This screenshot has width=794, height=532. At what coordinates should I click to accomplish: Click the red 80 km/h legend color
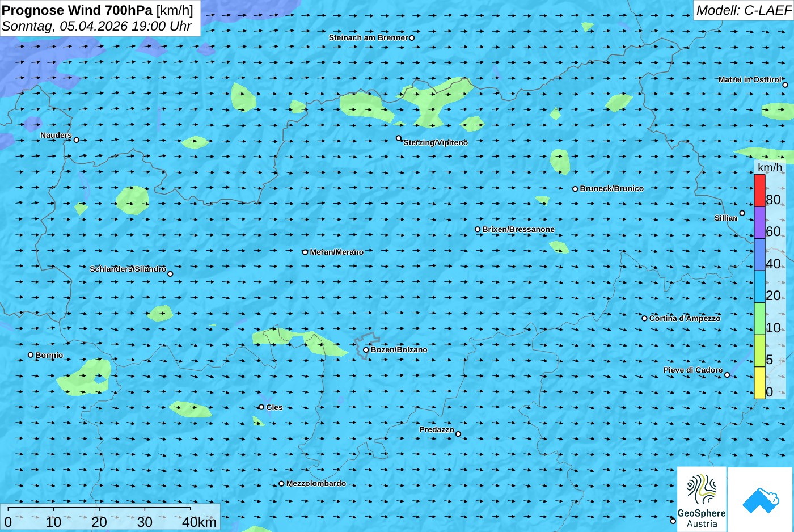point(759,191)
